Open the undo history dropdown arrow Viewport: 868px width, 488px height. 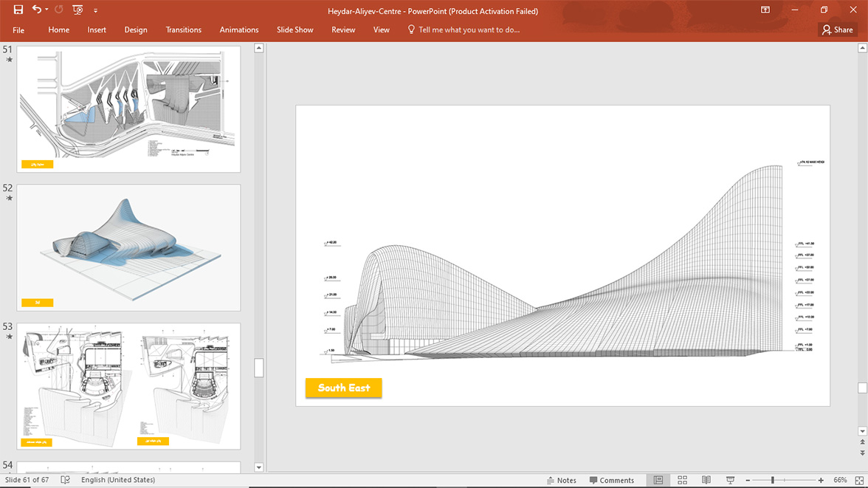(46, 10)
